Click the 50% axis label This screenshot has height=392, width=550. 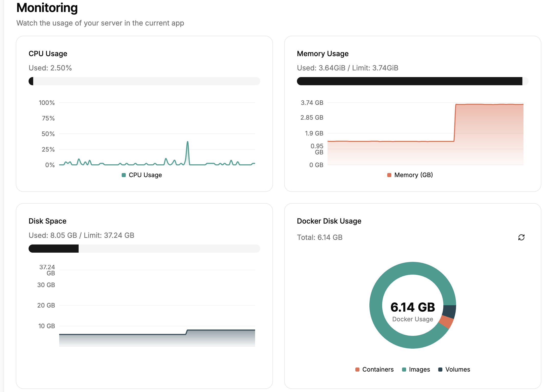[x=48, y=134]
